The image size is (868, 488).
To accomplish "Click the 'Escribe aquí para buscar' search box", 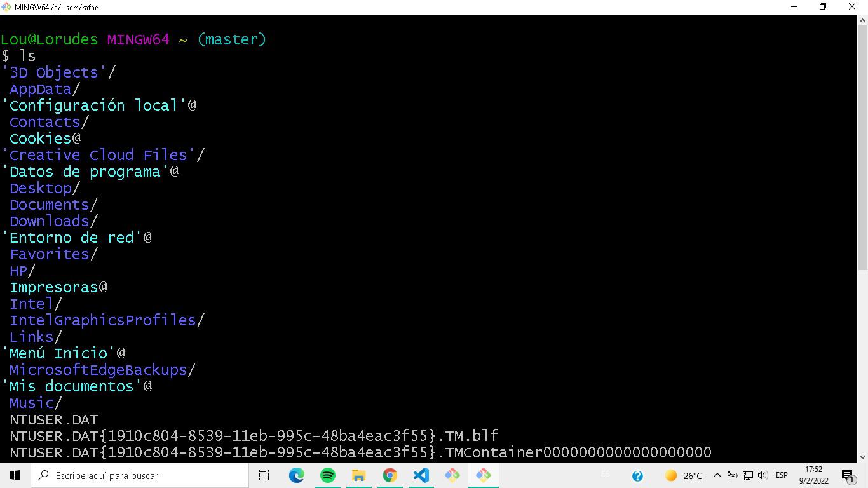I will [x=140, y=475].
